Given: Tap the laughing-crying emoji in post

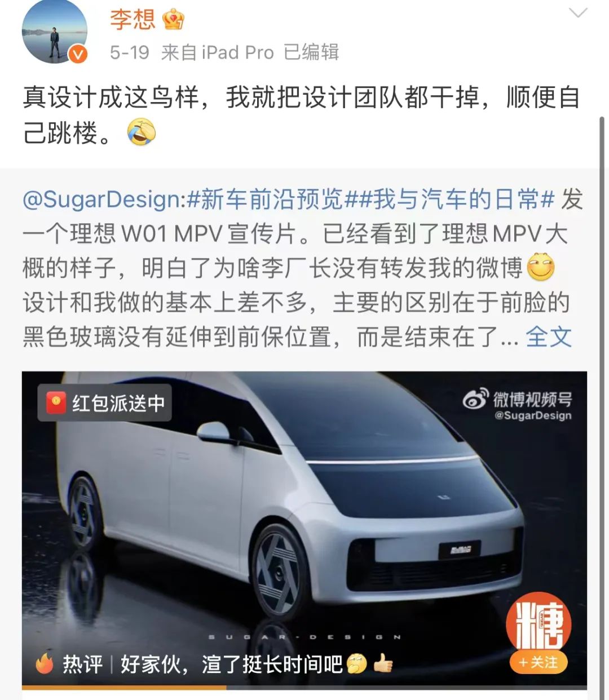Looking at the screenshot, I should 142,132.
